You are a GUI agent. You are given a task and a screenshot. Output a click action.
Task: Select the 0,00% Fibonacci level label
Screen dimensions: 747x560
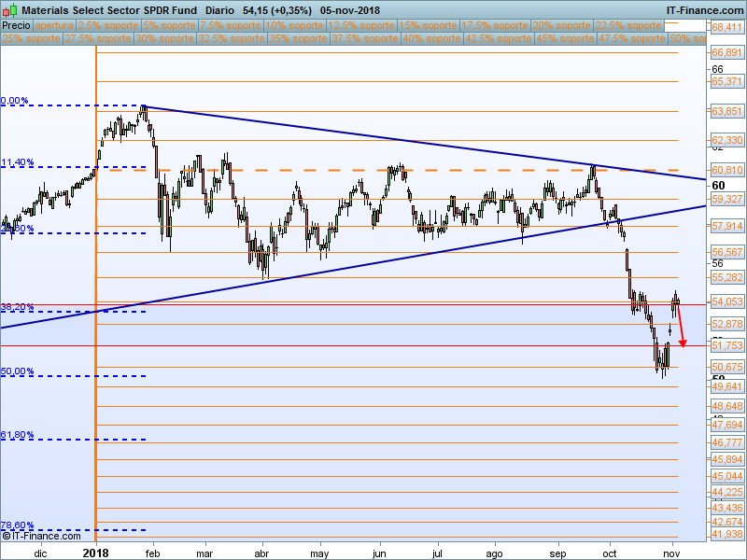(x=15, y=101)
